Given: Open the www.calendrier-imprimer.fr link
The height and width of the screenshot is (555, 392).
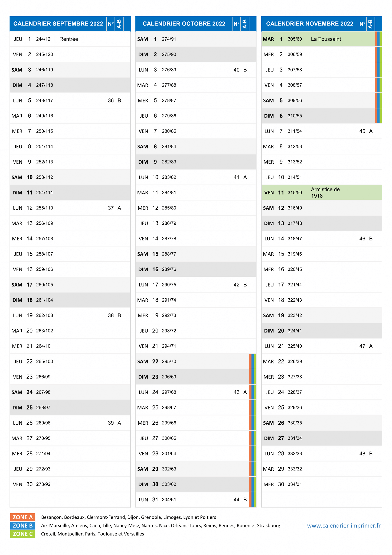Looking at the screenshot, I should [x=344, y=525].
